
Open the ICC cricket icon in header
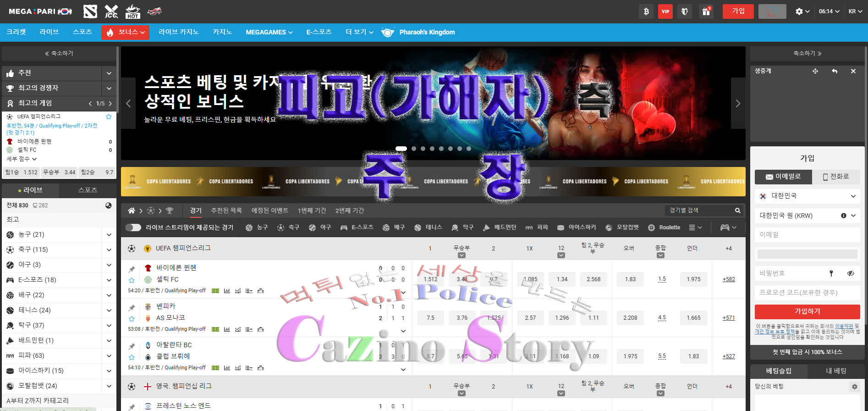point(111,11)
